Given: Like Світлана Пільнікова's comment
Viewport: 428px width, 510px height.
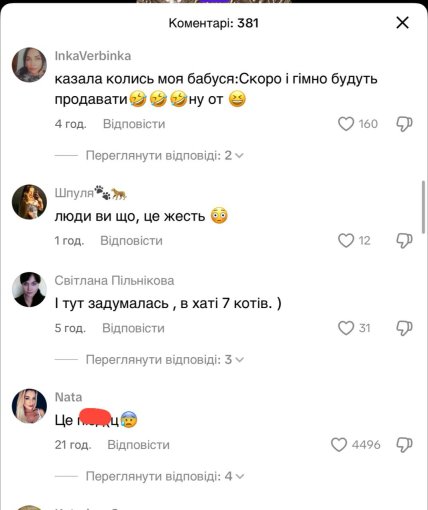Looking at the screenshot, I should pyautogui.click(x=346, y=328).
